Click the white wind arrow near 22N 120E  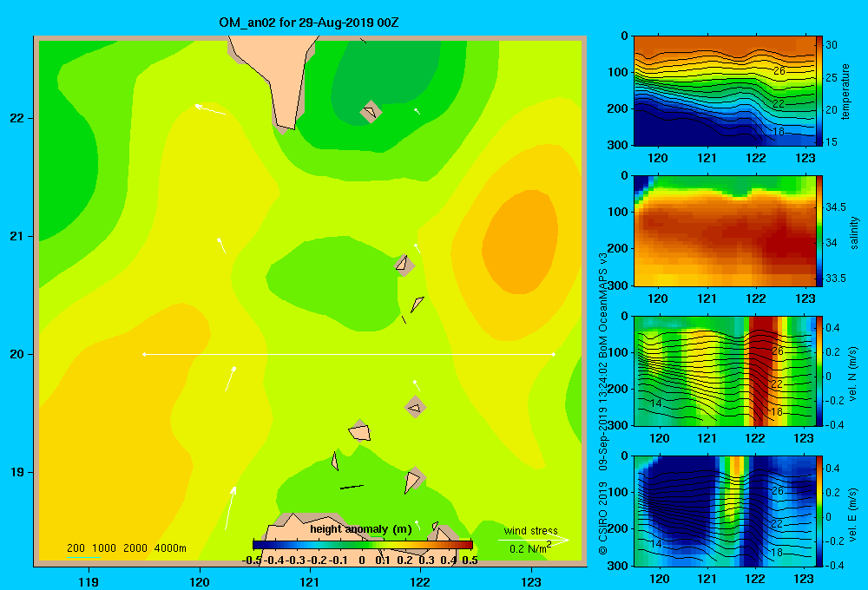210,109
